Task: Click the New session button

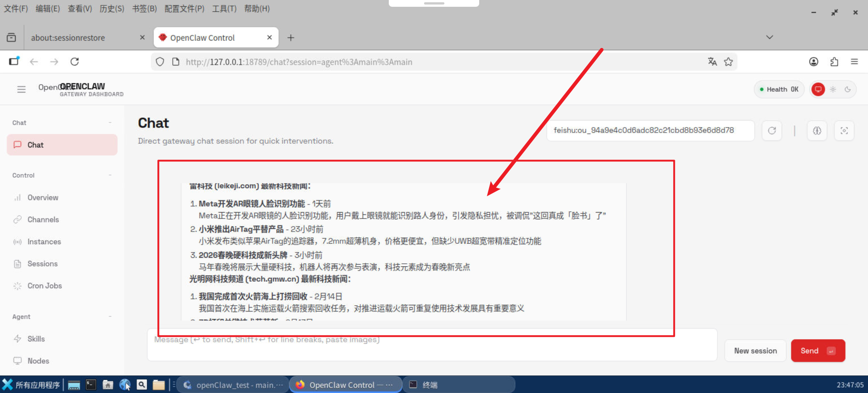Action: (x=755, y=351)
